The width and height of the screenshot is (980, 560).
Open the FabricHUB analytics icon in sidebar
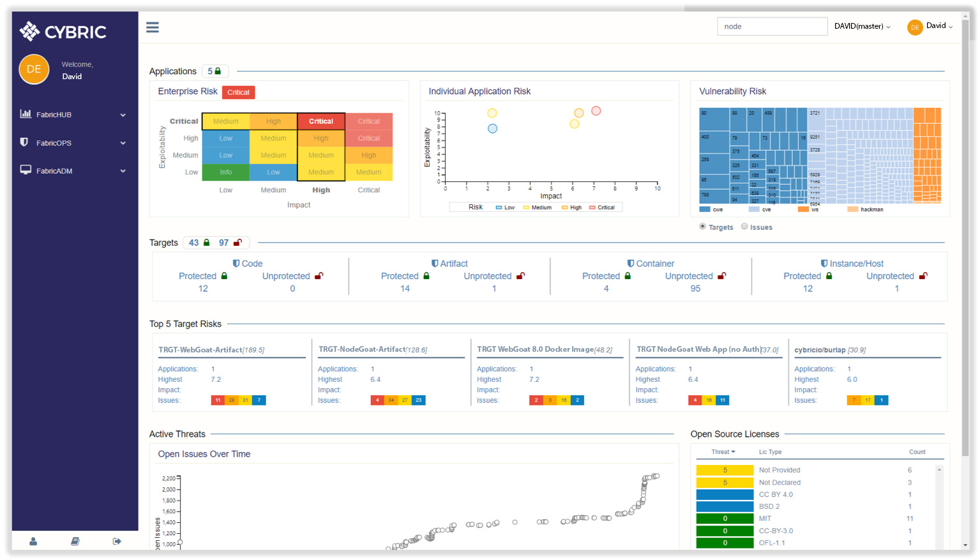click(26, 114)
